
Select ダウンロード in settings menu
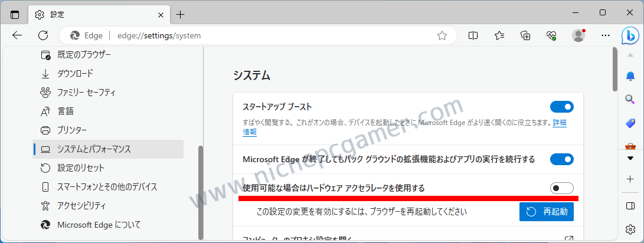click(108, 74)
